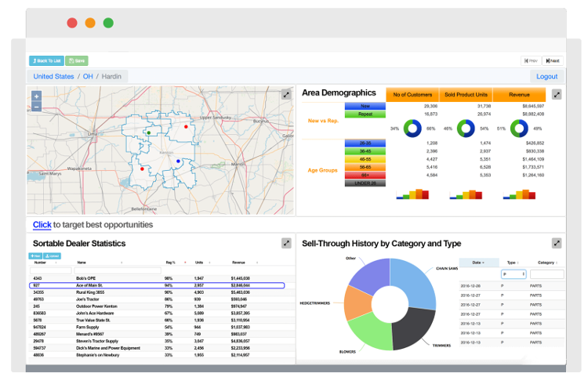
Task: Click the Upload button in dealer statistics
Action: 52,256
